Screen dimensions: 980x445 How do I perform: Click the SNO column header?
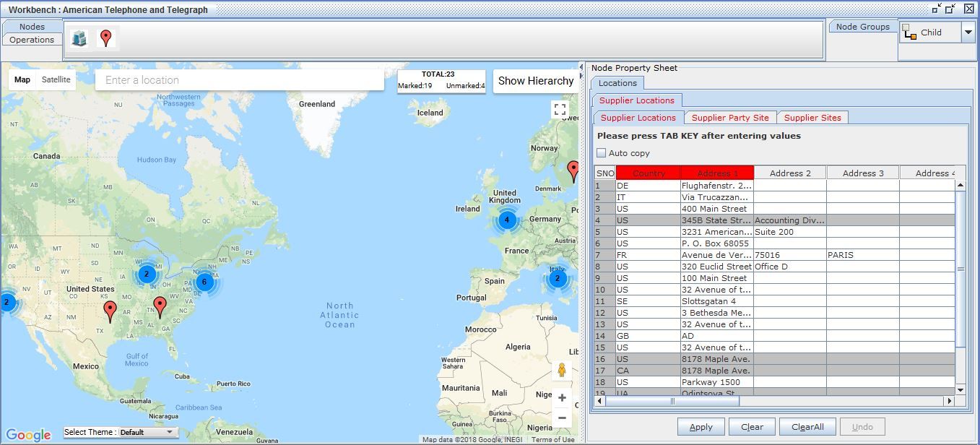[605, 173]
